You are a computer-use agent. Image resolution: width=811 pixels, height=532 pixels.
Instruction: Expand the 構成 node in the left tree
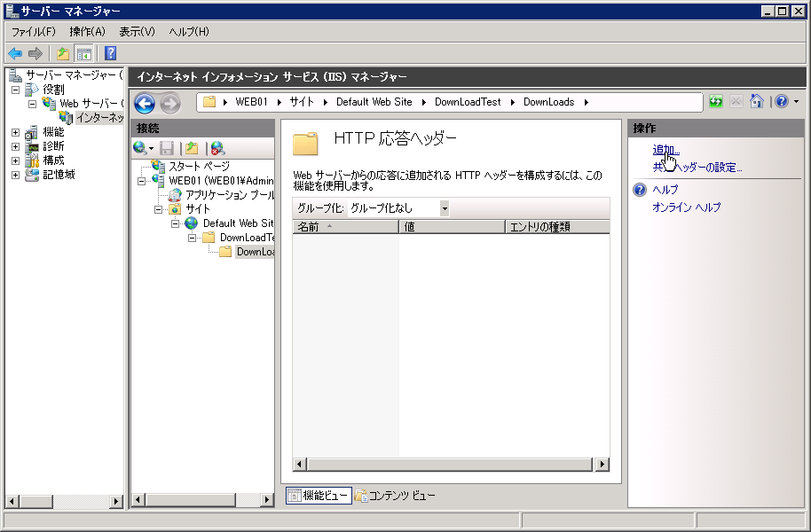click(15, 160)
